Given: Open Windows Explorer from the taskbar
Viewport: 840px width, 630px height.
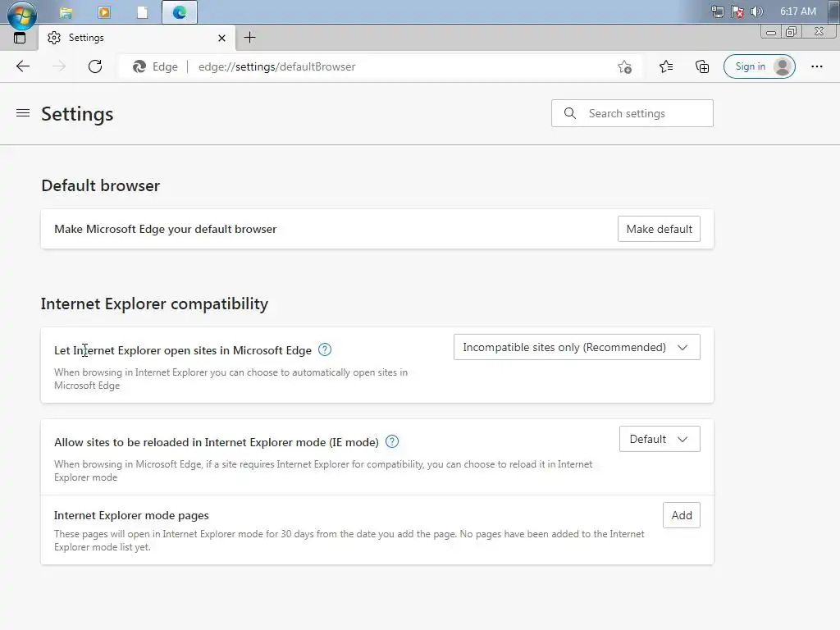Looking at the screenshot, I should tap(66, 12).
